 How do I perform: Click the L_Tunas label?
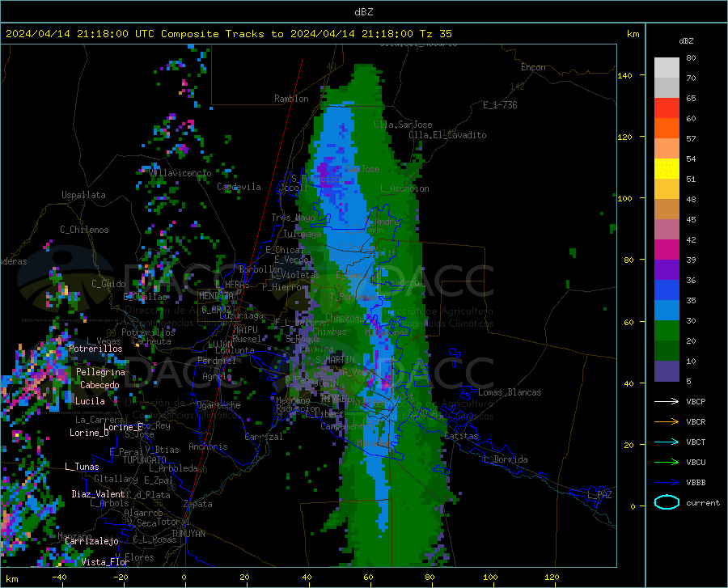pos(82,467)
